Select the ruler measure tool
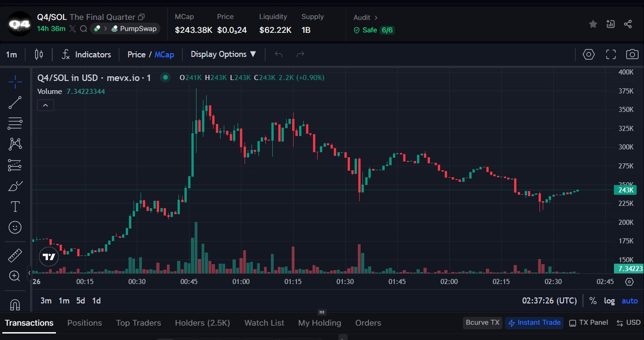This screenshot has width=644, height=340. pyautogui.click(x=15, y=255)
